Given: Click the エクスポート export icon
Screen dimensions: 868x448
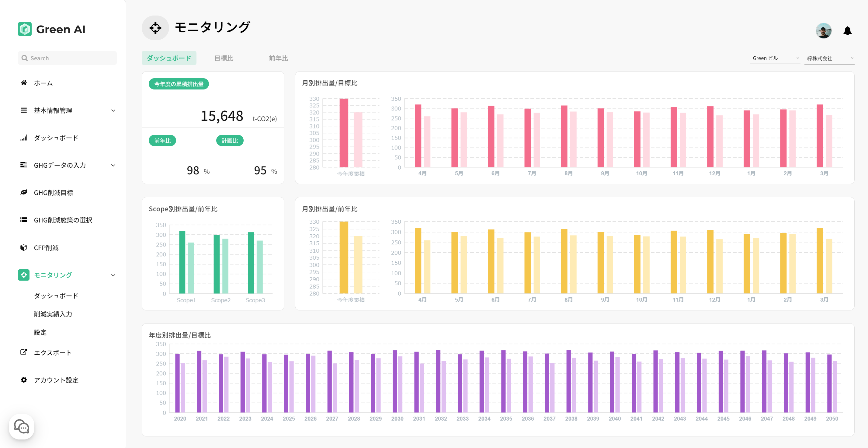Looking at the screenshot, I should [x=24, y=352].
